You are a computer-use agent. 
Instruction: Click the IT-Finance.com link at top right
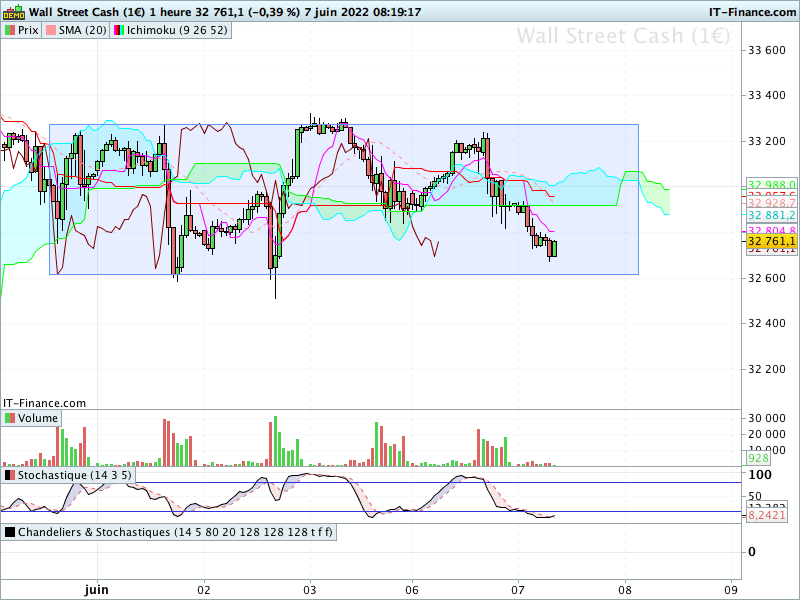point(752,12)
